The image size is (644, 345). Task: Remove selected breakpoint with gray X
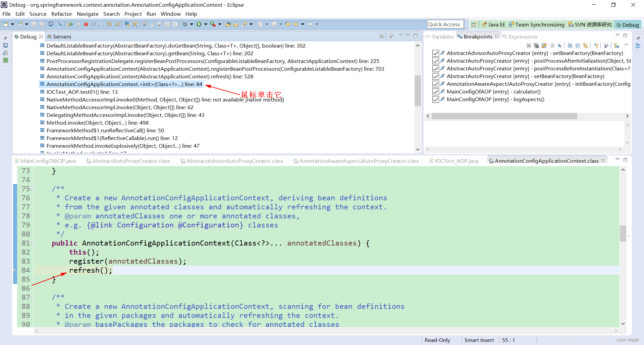(x=529, y=46)
